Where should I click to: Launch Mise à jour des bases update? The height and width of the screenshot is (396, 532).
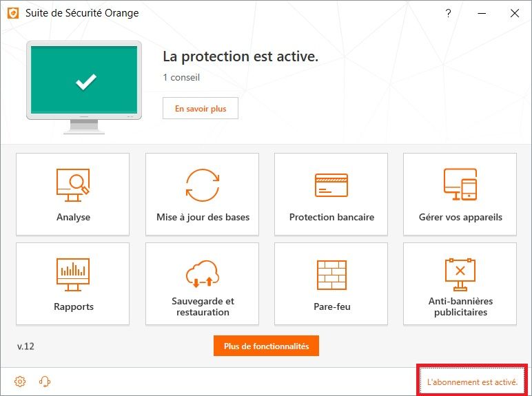click(202, 194)
